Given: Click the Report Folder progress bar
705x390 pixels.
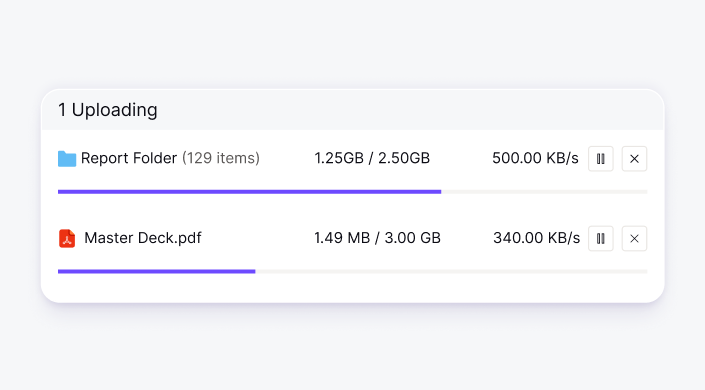Looking at the screenshot, I should (x=352, y=192).
